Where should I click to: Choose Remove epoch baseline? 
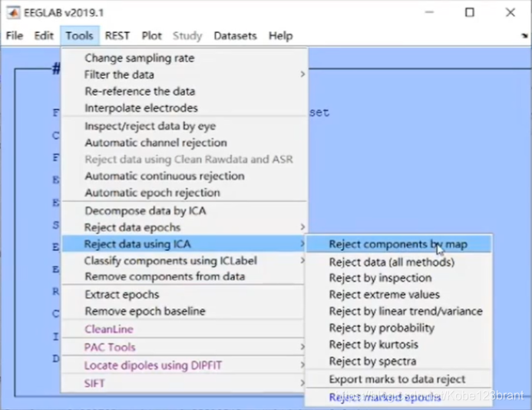coord(185,311)
